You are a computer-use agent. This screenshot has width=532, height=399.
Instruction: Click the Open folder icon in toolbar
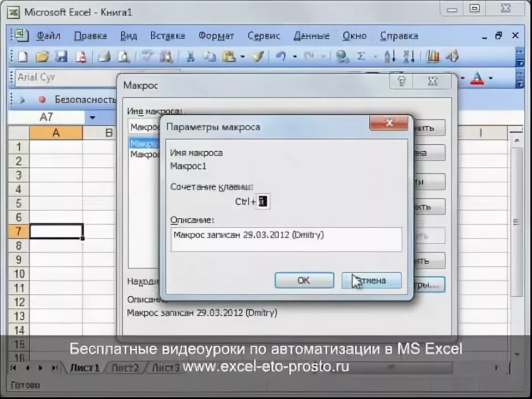(42, 56)
